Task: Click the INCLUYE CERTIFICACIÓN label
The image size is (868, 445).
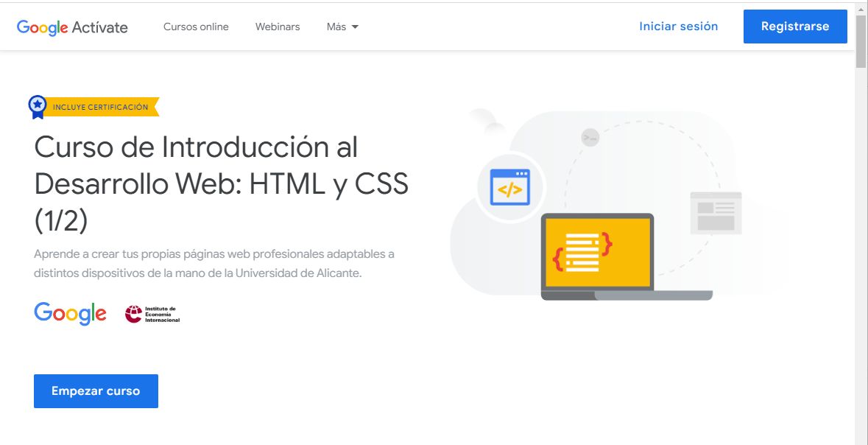Action: tap(101, 107)
